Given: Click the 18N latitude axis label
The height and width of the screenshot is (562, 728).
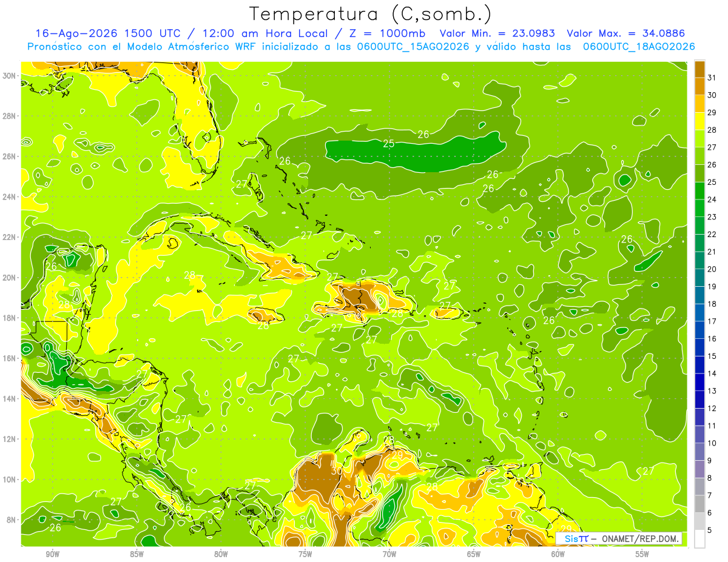Looking at the screenshot, I should (x=10, y=318).
